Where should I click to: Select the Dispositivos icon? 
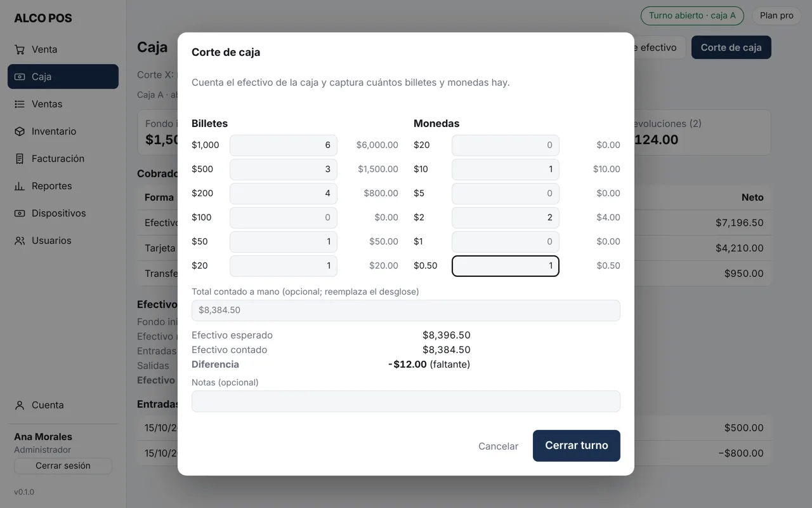(20, 213)
